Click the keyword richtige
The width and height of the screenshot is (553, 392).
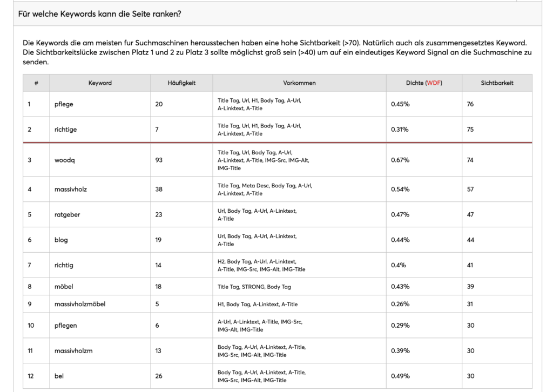(x=65, y=130)
